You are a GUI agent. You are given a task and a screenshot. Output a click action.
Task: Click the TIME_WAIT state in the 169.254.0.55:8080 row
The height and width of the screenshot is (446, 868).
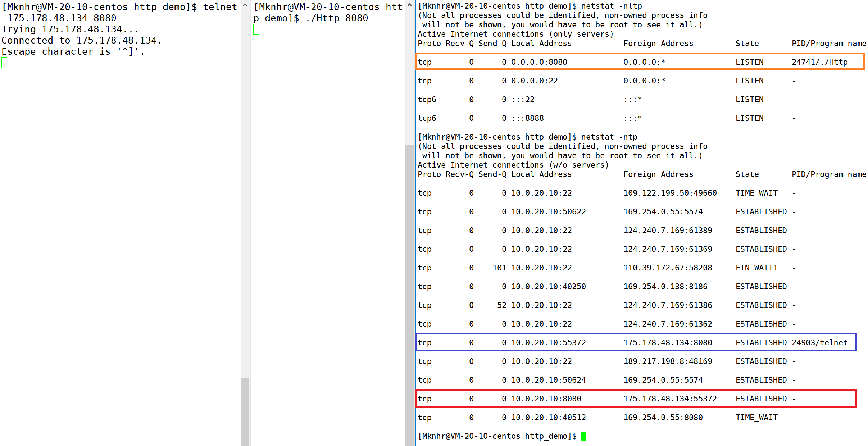[x=756, y=417]
